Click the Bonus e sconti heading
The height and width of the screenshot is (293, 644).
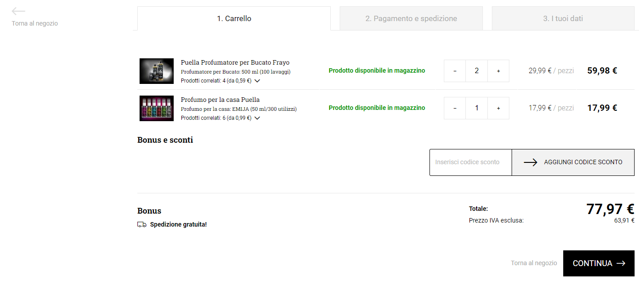tap(165, 140)
